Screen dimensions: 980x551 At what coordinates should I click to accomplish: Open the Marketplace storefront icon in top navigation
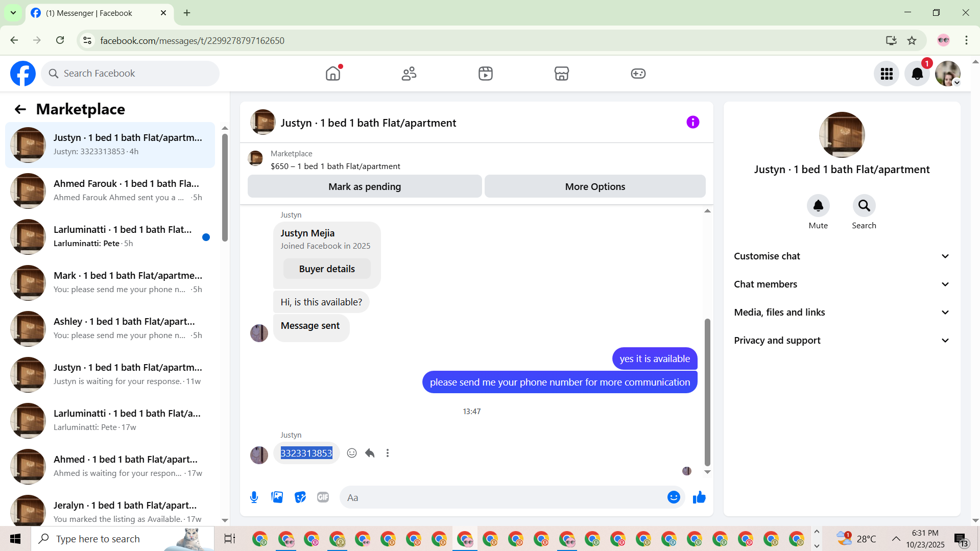click(562, 74)
